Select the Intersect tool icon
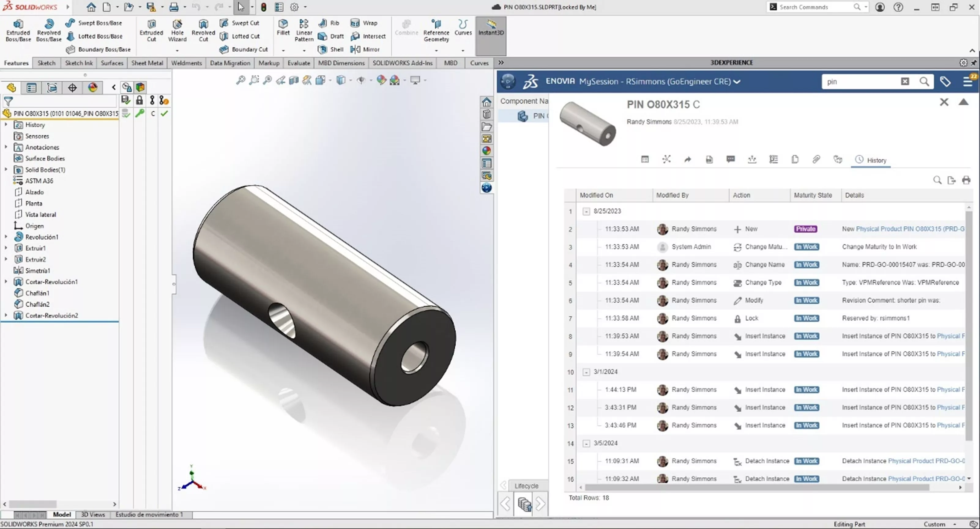The height and width of the screenshot is (529, 980). (x=355, y=36)
